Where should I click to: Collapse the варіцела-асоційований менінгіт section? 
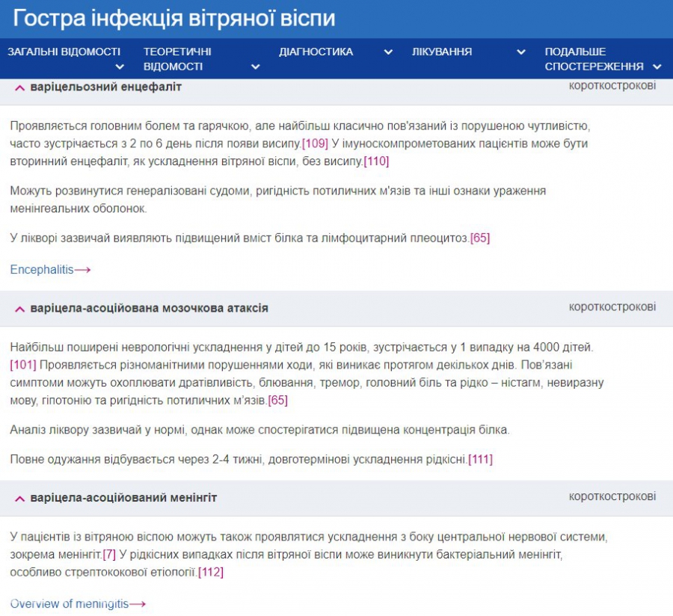20,498
